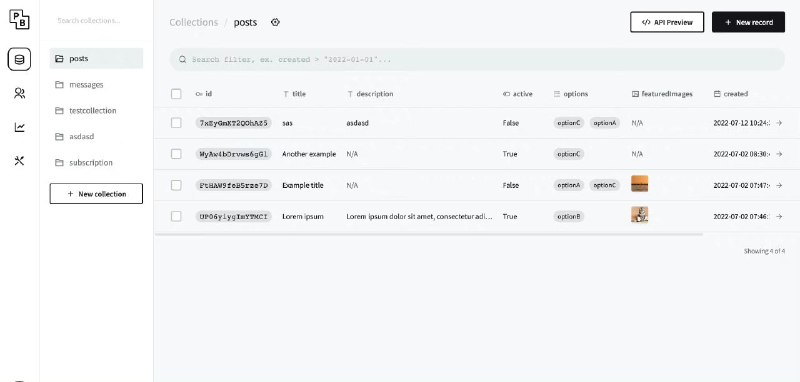Sort by the id column header
Viewport: 800px width, 382px height.
pos(204,94)
